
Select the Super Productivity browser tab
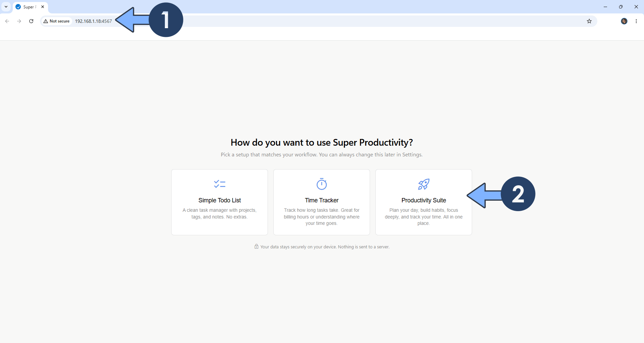[x=31, y=7]
